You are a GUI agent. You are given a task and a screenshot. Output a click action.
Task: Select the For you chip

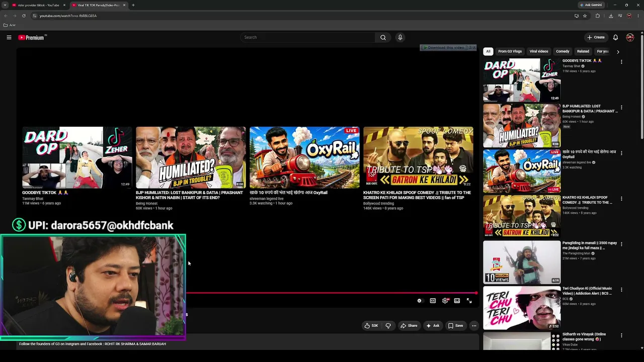click(603, 51)
